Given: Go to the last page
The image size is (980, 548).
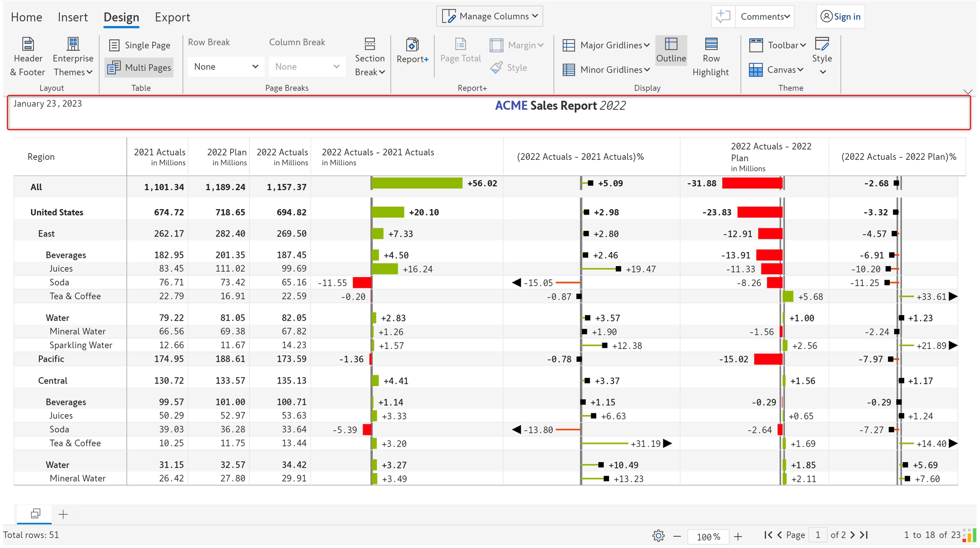Looking at the screenshot, I should [864, 535].
